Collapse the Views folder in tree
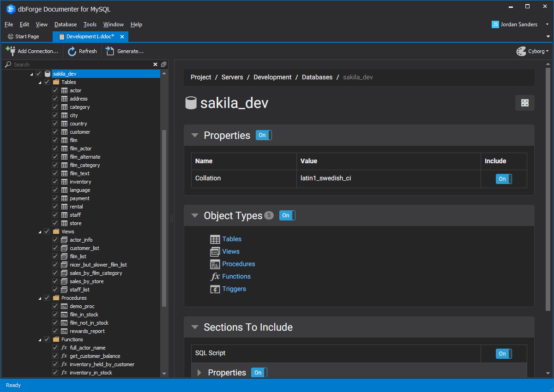This screenshot has width=554, height=392. (x=39, y=232)
